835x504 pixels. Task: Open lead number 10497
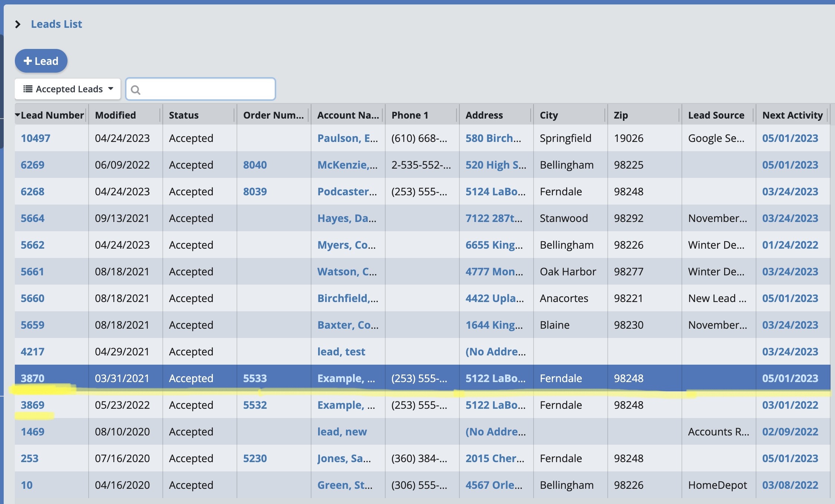(35, 138)
